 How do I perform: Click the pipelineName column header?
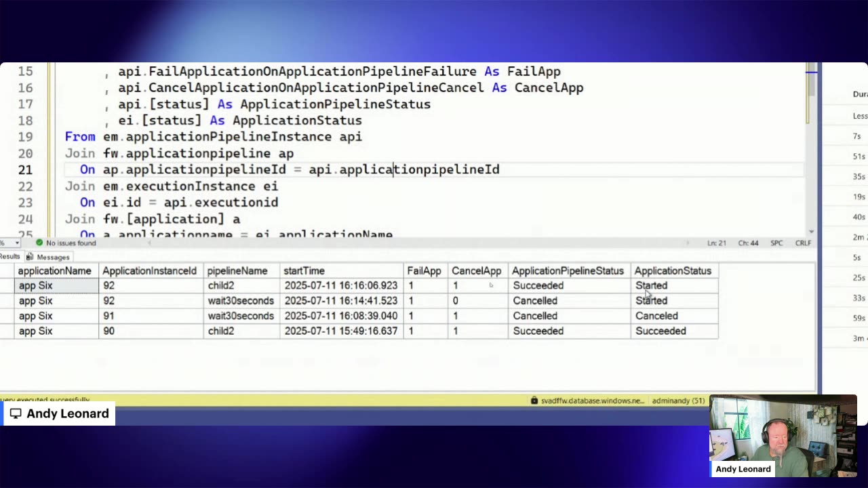[x=241, y=270]
